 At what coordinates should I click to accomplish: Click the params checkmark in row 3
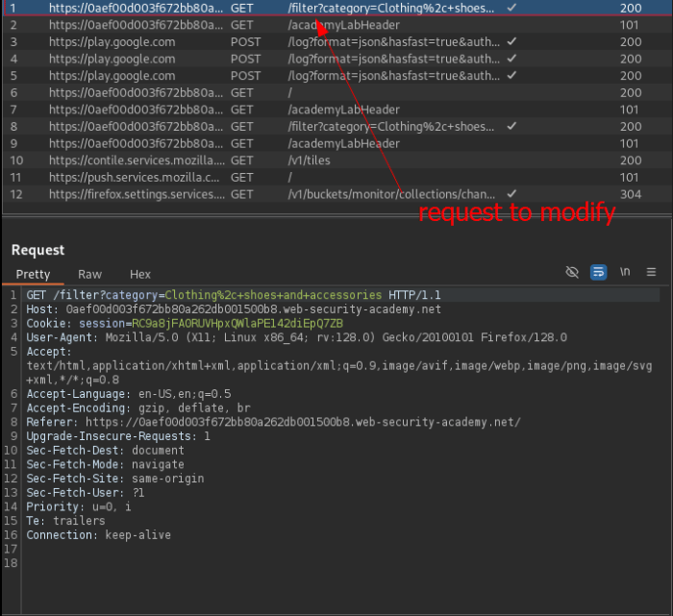coord(511,41)
